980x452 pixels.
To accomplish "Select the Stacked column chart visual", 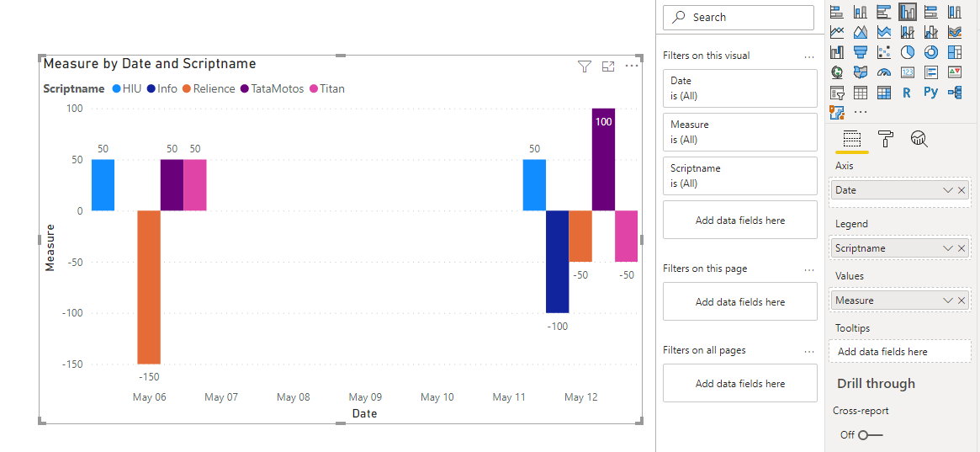I will [x=861, y=11].
